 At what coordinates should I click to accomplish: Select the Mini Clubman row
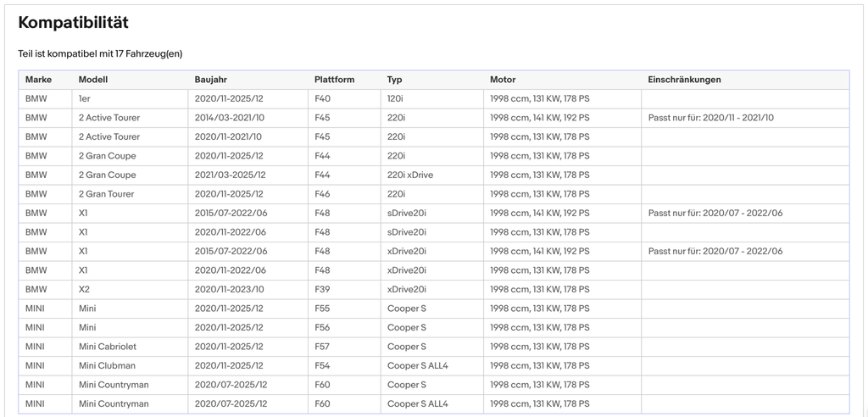coord(433,365)
